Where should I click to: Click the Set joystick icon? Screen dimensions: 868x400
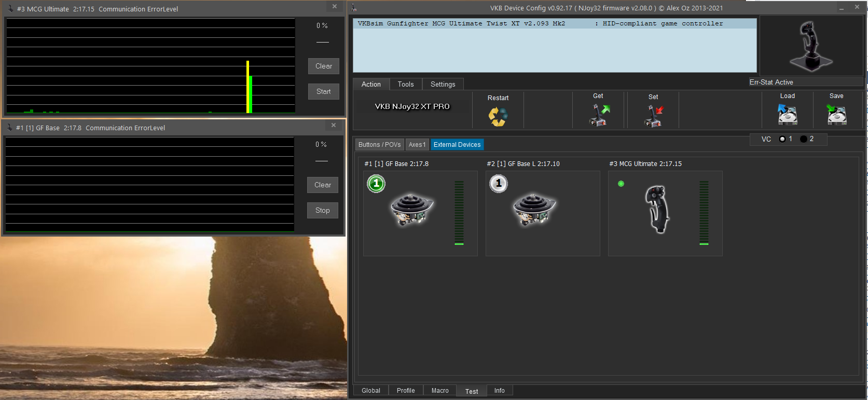coord(653,116)
